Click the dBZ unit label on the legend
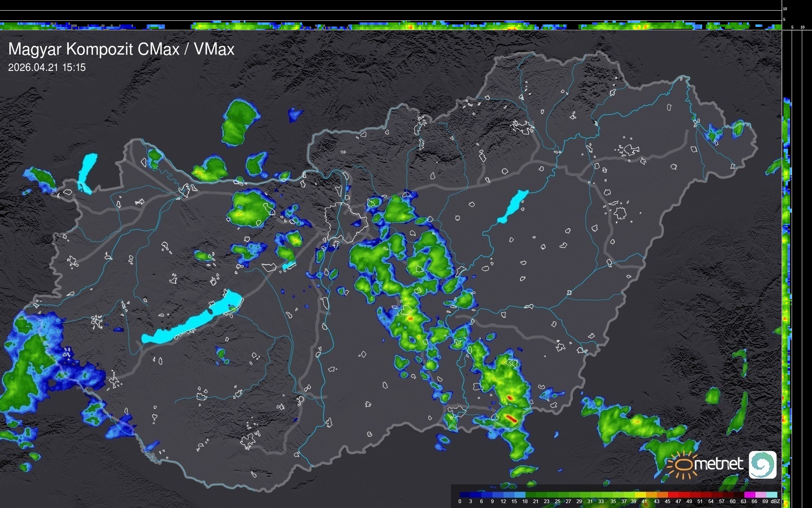812x508 pixels. pos(775,501)
